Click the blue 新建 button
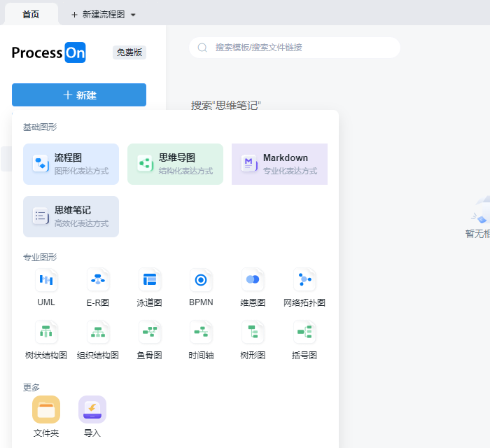490x448 pixels. [79, 95]
